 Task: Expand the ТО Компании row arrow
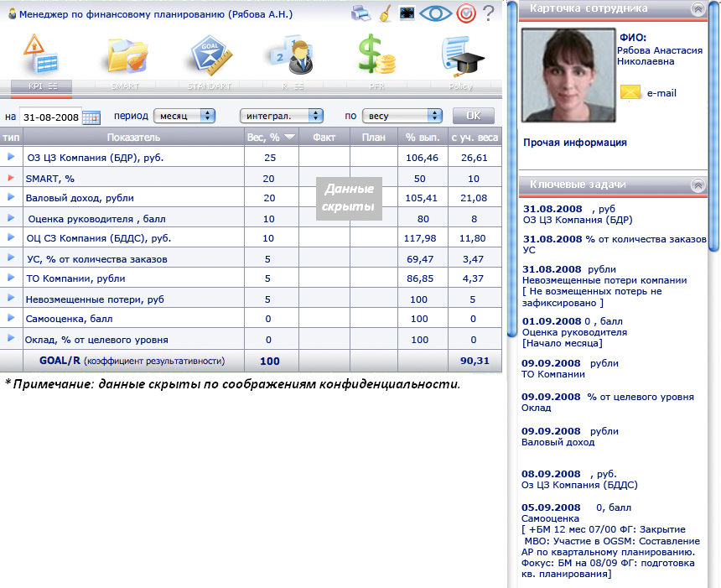pos(11,277)
